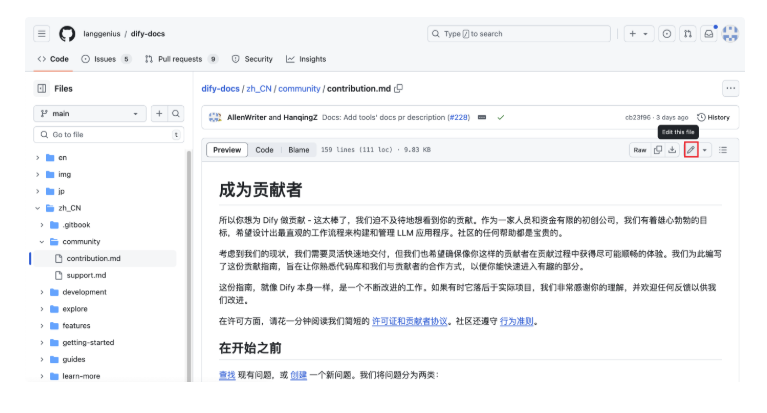Viewport: 767px width, 413px height.
Task: Click the file tree scrollbar
Action: [x=189, y=266]
